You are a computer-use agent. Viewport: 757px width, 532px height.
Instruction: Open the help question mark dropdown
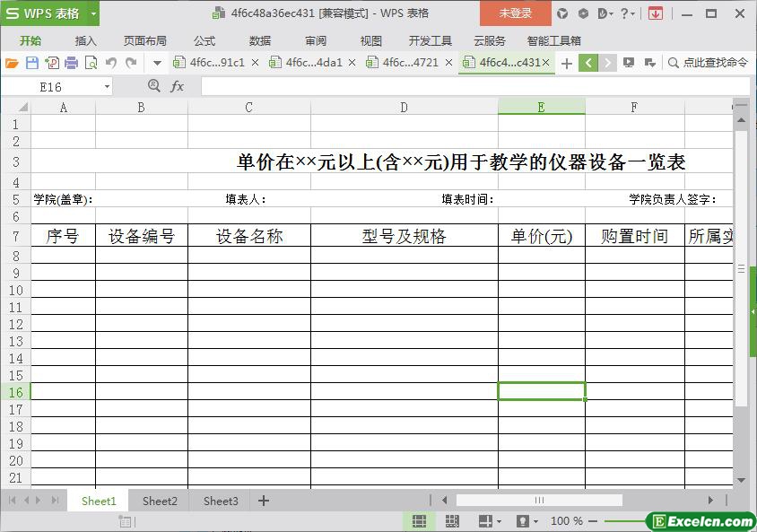[x=628, y=13]
